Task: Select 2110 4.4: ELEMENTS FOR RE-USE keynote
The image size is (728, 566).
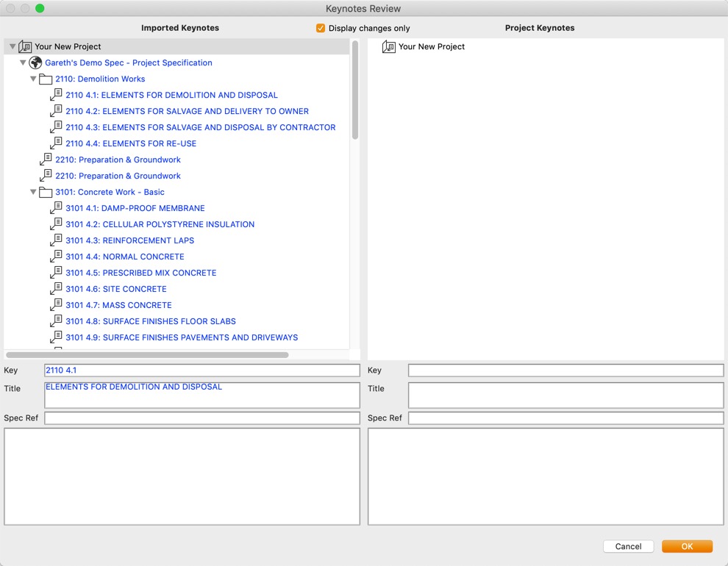Action: coord(131,144)
